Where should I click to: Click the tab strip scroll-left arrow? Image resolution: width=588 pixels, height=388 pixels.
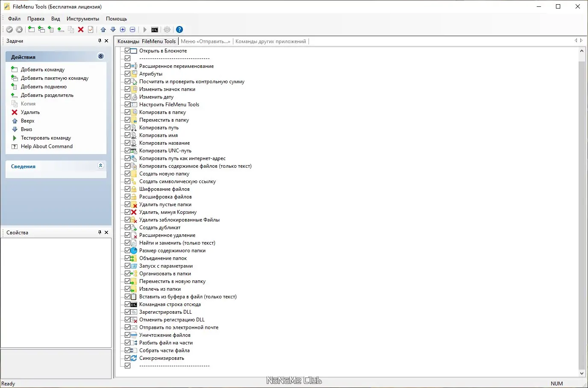[576, 41]
